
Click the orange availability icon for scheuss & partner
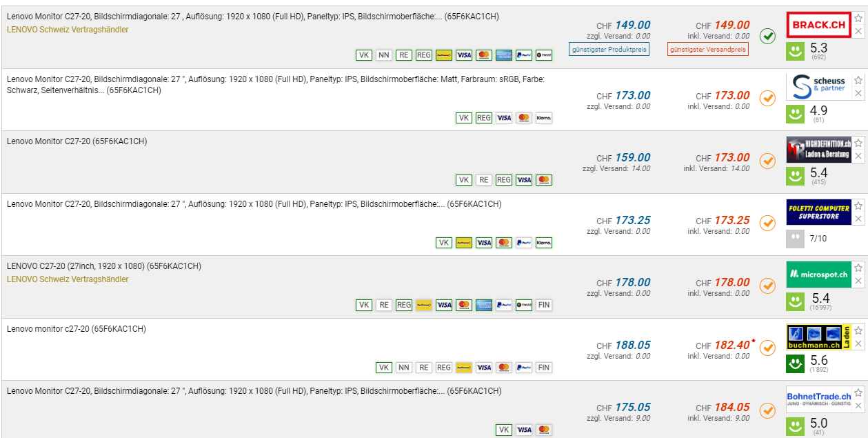click(x=767, y=99)
